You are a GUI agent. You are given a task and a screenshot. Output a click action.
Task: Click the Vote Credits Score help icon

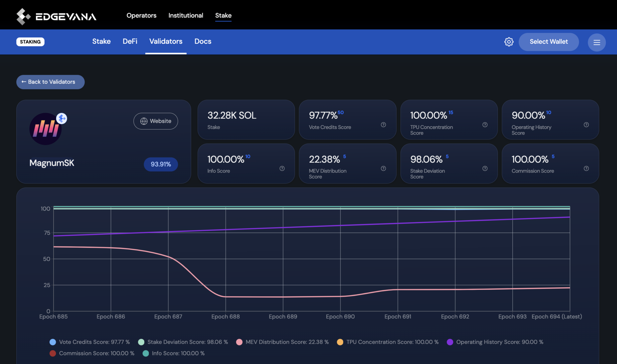coord(383,125)
